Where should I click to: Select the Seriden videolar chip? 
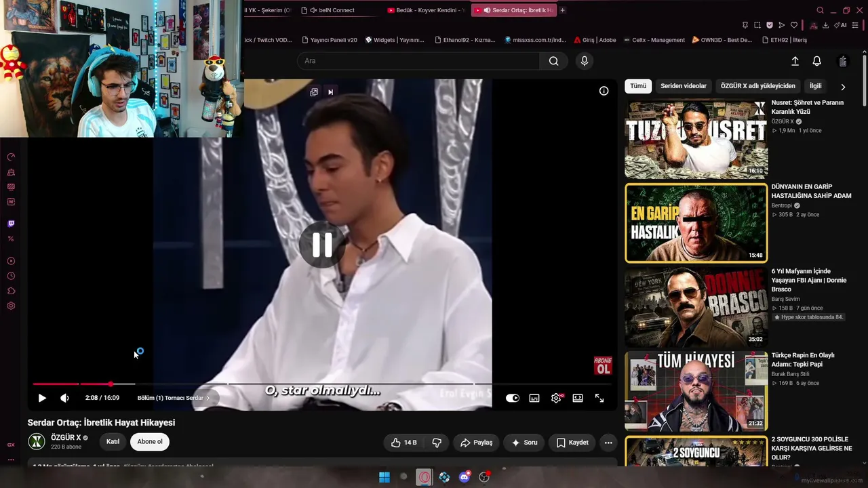[x=684, y=86]
